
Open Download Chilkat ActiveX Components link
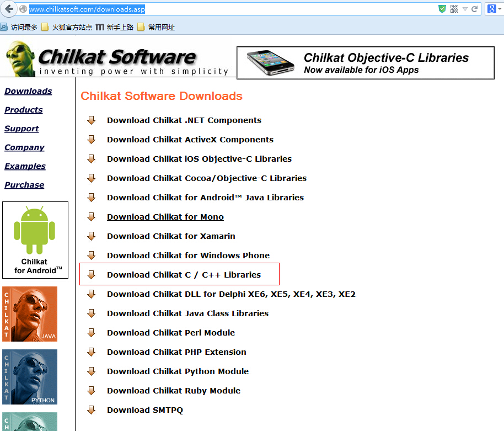[x=190, y=140]
